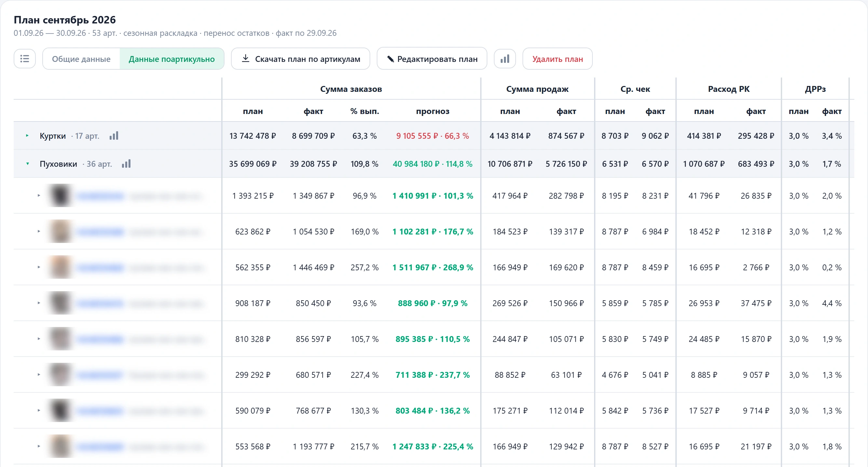
Task: Open blurred article link in 680 571 ₽ row
Action: point(100,375)
